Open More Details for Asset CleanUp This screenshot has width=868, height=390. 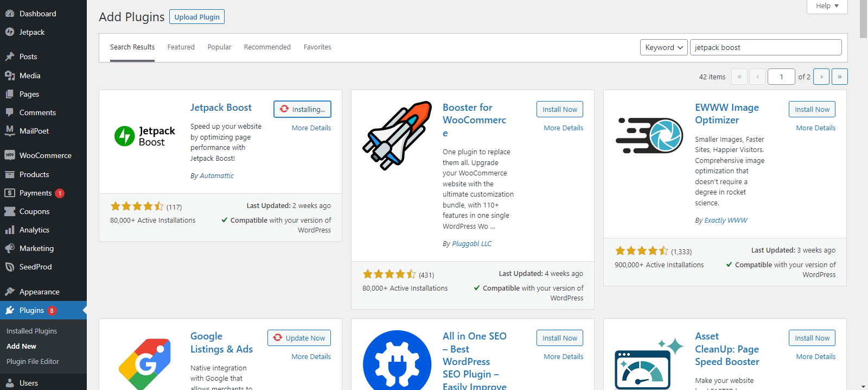[816, 356]
